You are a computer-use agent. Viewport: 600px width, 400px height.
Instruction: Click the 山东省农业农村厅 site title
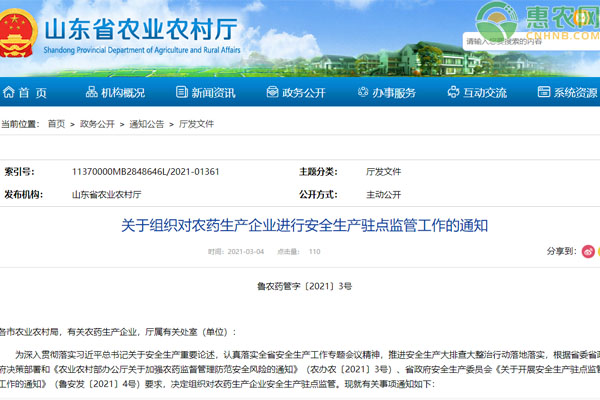coord(142,29)
